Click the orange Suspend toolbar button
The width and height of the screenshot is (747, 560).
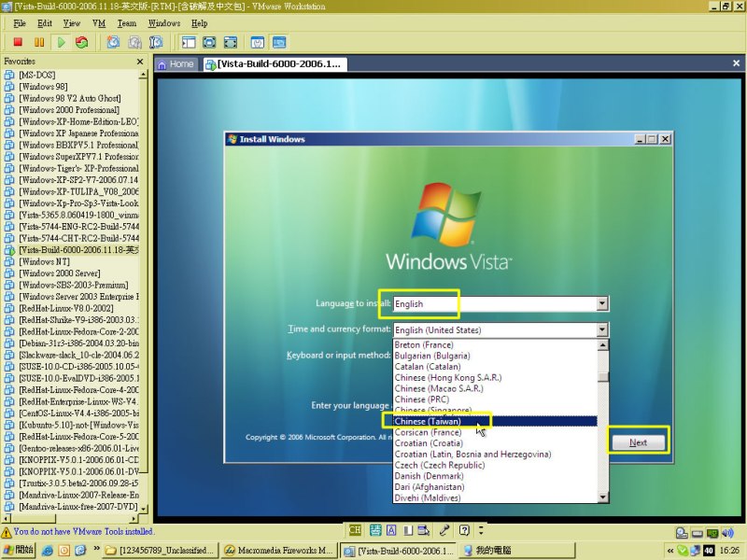(39, 42)
